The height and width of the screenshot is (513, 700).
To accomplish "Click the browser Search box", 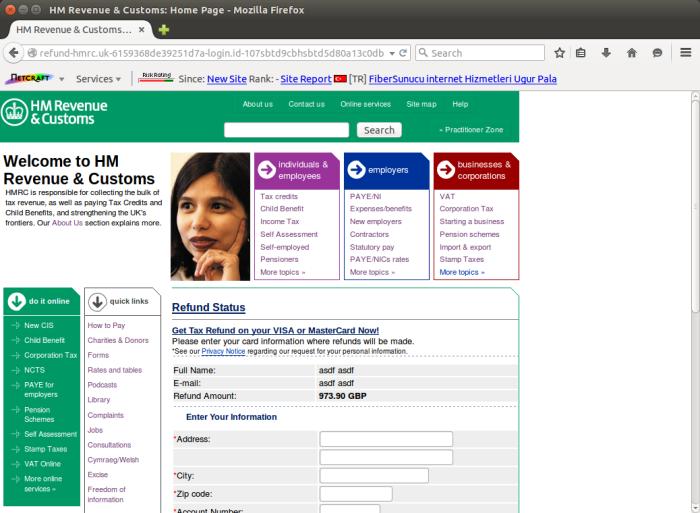I will (x=480, y=53).
